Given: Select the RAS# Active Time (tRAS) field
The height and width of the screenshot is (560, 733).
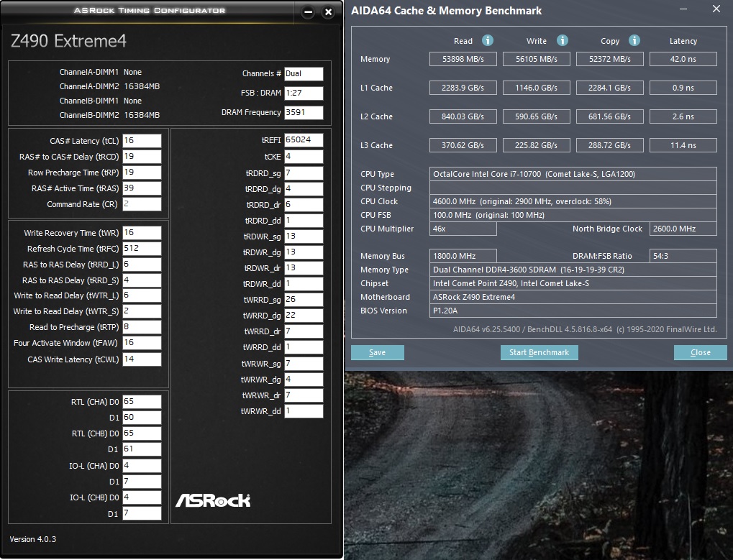Looking at the screenshot, I should (x=142, y=188).
